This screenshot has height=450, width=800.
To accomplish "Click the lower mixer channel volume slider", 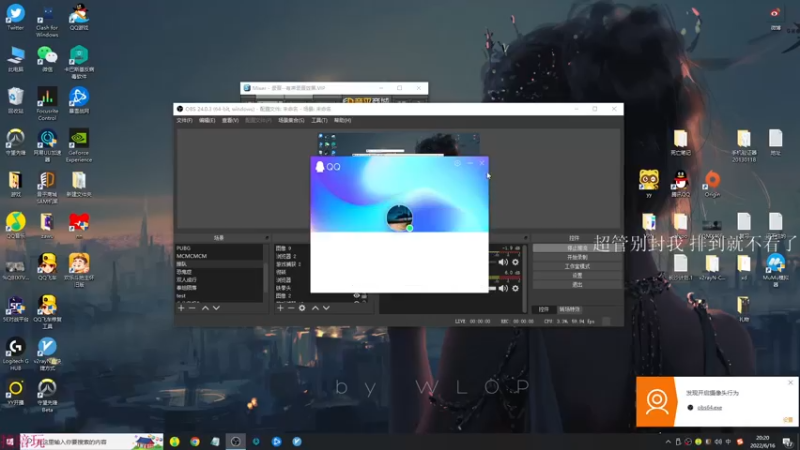I will pyautogui.click(x=492, y=288).
